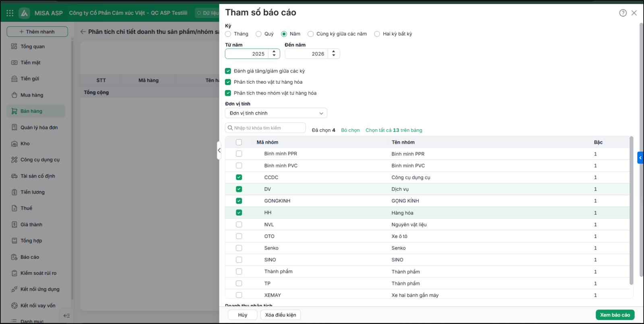Decrease the Đến năm year value
Screen dimensions: 644x324
pyautogui.click(x=334, y=56)
